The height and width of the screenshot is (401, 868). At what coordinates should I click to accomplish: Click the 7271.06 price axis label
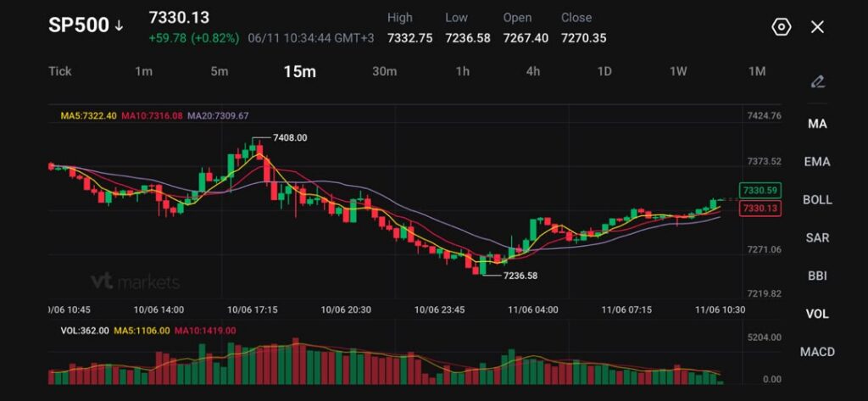coord(765,250)
